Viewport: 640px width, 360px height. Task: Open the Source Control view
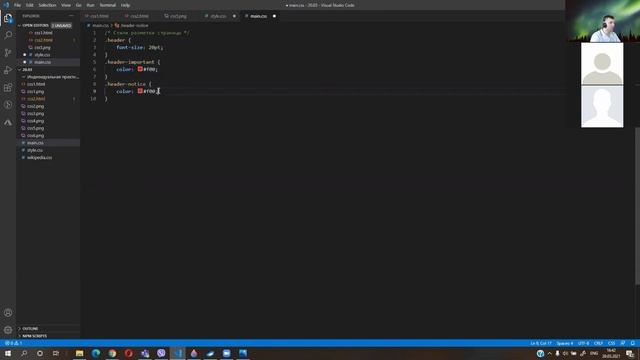point(8,53)
